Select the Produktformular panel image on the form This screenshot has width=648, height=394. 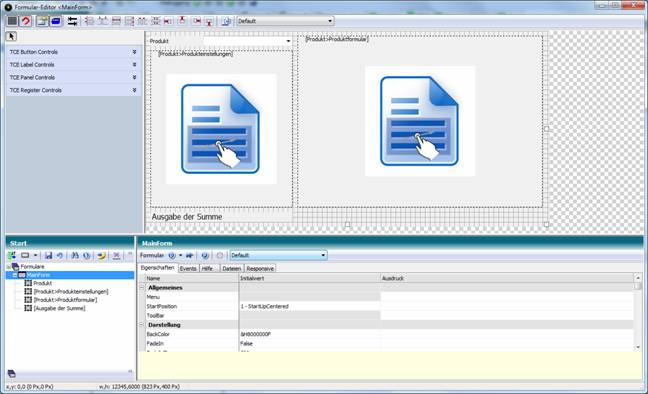(x=420, y=121)
